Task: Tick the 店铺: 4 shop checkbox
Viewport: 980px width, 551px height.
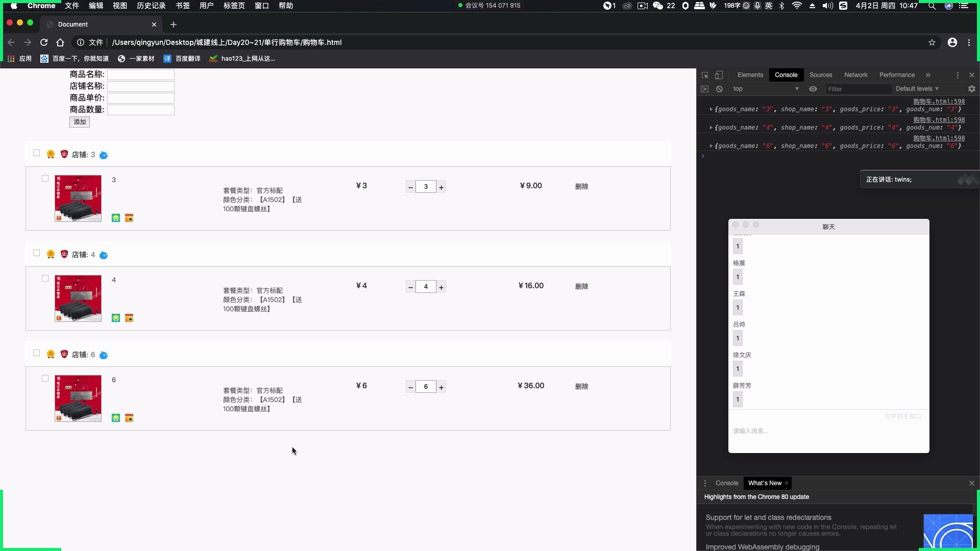Action: 36,253
